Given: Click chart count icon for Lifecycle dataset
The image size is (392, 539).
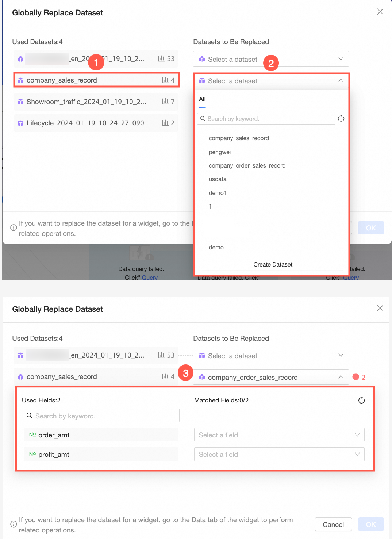Looking at the screenshot, I should [165, 123].
